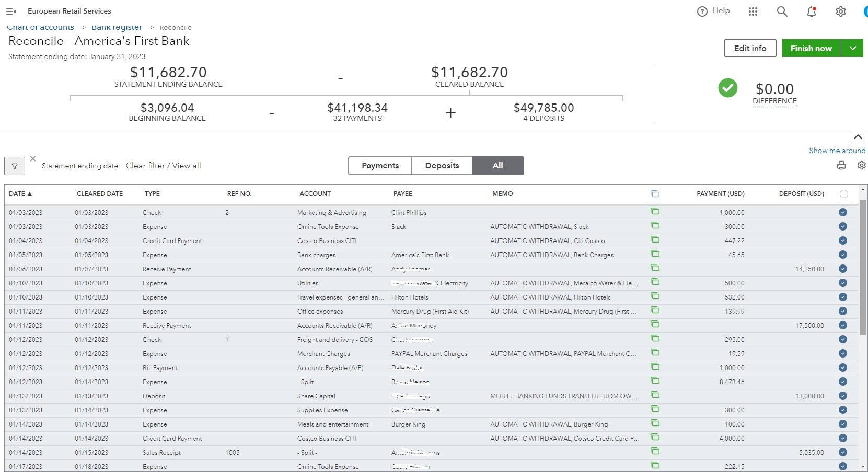The width and height of the screenshot is (868, 472).
Task: Unmark the Burger King transaction as cleared
Action: [842, 424]
